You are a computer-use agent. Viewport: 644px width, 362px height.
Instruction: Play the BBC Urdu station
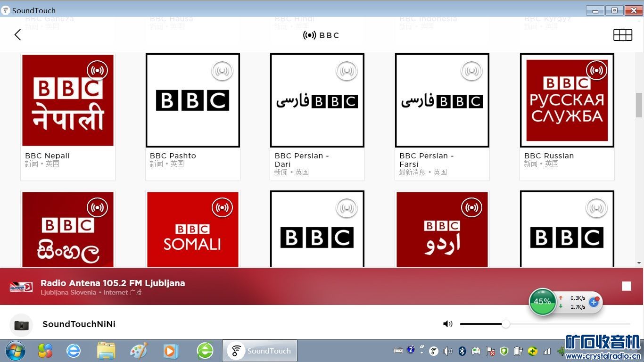[x=442, y=230]
